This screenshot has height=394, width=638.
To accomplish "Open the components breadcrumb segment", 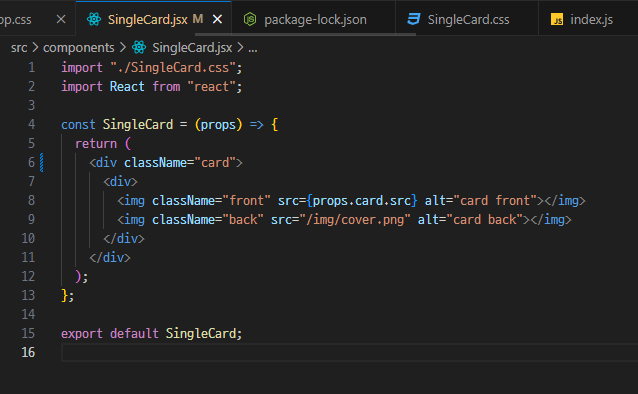I will coord(79,48).
